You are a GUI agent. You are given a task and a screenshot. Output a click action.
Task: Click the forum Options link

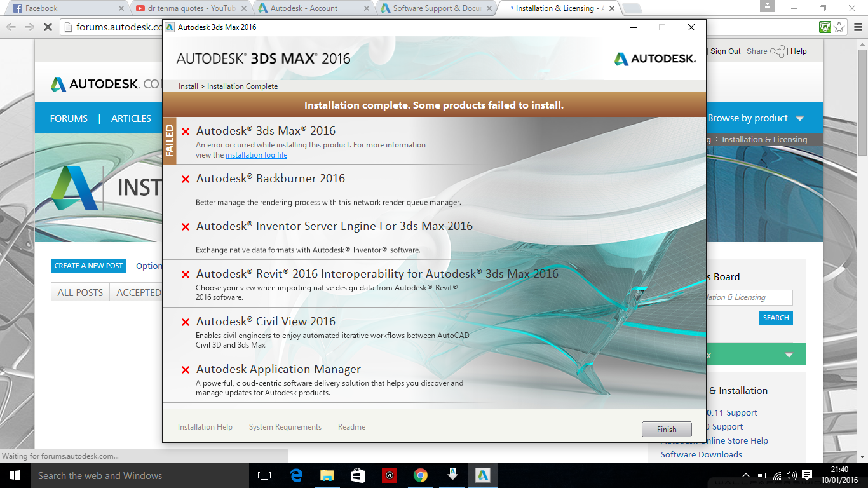click(149, 266)
